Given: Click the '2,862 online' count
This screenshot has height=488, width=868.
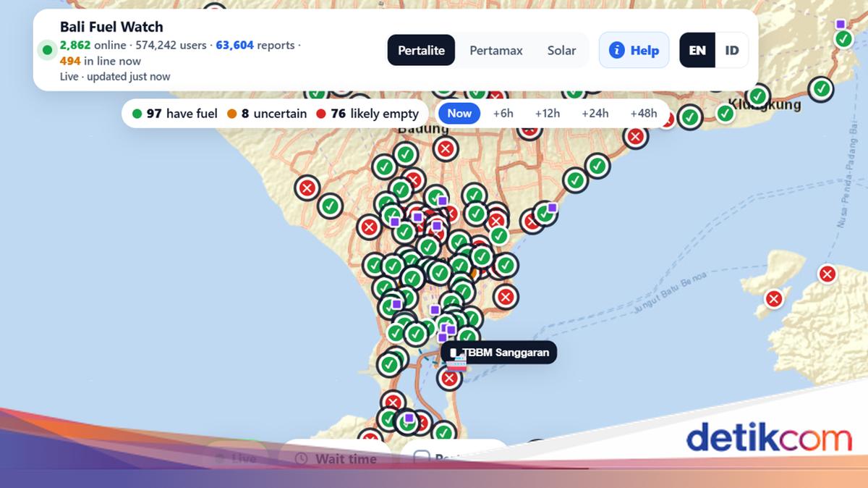Looking at the screenshot, I should pos(93,45).
